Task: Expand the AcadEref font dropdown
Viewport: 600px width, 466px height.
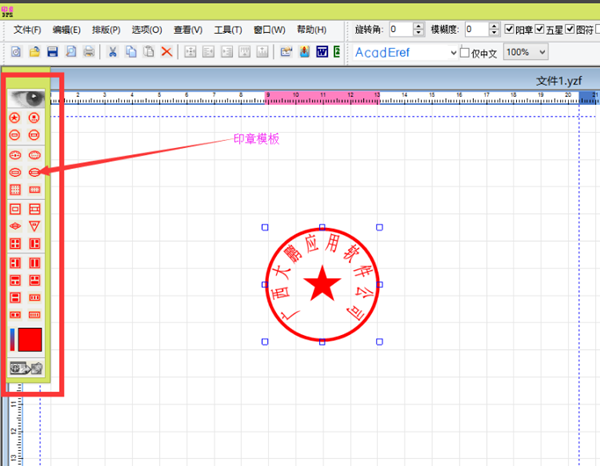Action: tap(453, 52)
